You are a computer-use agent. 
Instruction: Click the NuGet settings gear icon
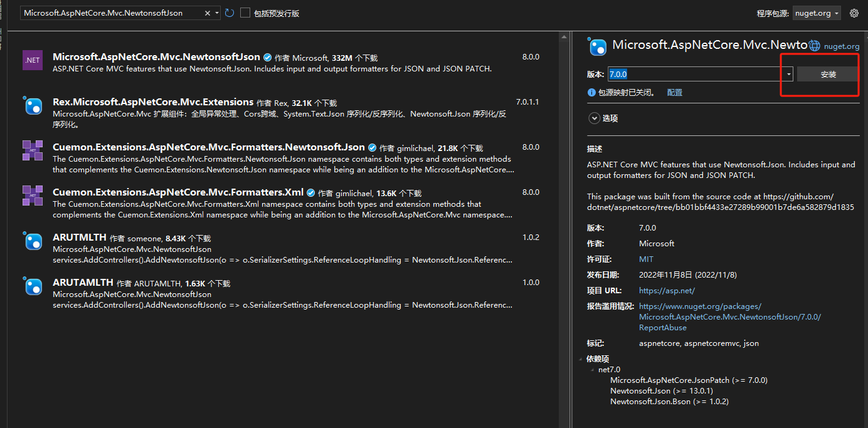(x=854, y=13)
